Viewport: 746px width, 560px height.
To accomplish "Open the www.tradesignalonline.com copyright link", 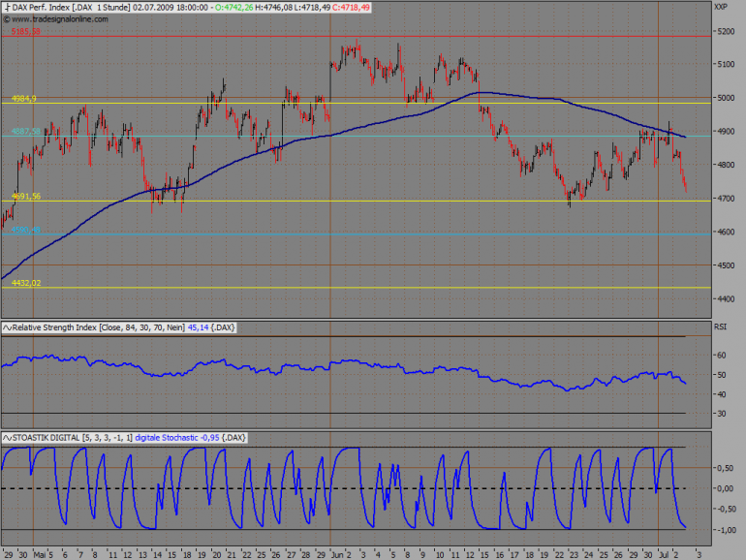I will point(55,19).
